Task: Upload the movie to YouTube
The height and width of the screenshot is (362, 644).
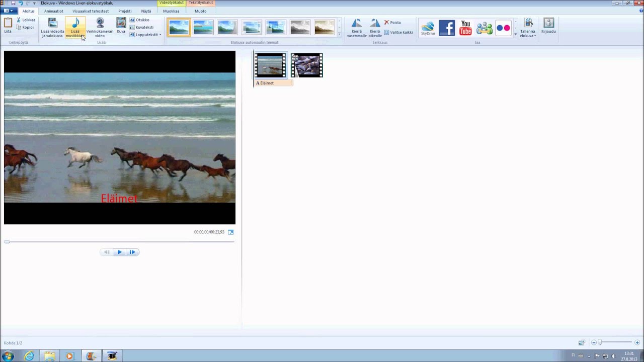Action: (x=465, y=28)
